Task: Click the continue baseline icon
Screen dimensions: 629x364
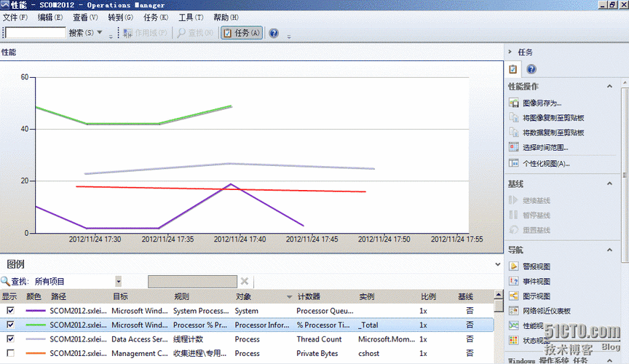Action: coord(513,200)
